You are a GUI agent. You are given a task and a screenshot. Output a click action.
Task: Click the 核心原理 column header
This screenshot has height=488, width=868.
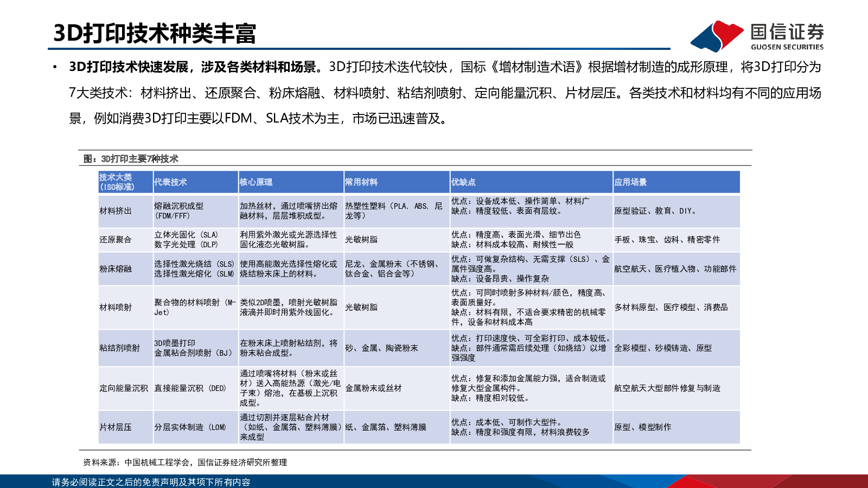(256, 182)
